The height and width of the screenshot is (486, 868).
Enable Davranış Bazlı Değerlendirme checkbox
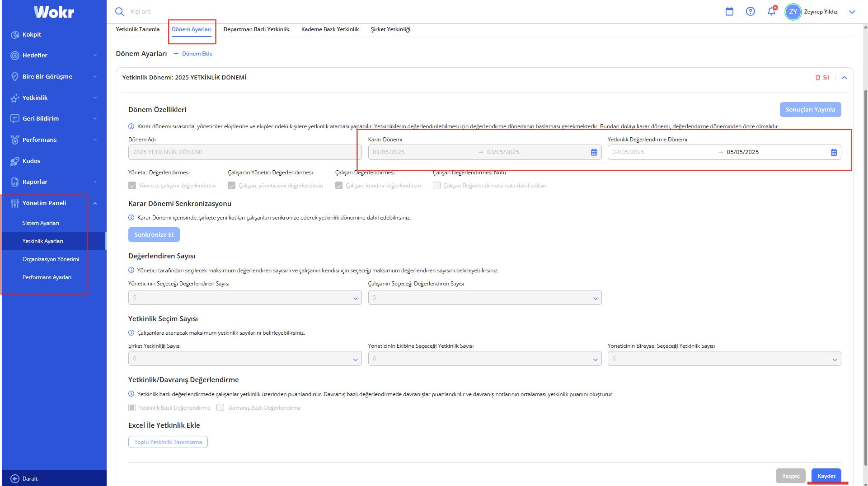221,408
